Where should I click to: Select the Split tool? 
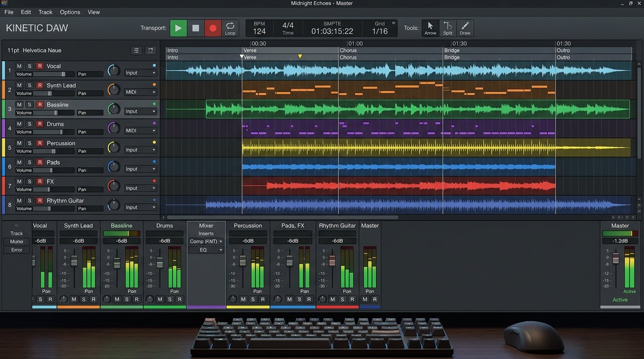pyautogui.click(x=448, y=28)
